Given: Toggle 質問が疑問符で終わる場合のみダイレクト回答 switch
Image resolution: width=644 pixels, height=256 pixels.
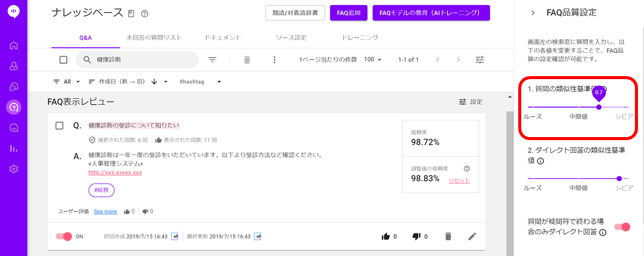Looking at the screenshot, I should coord(622,227).
